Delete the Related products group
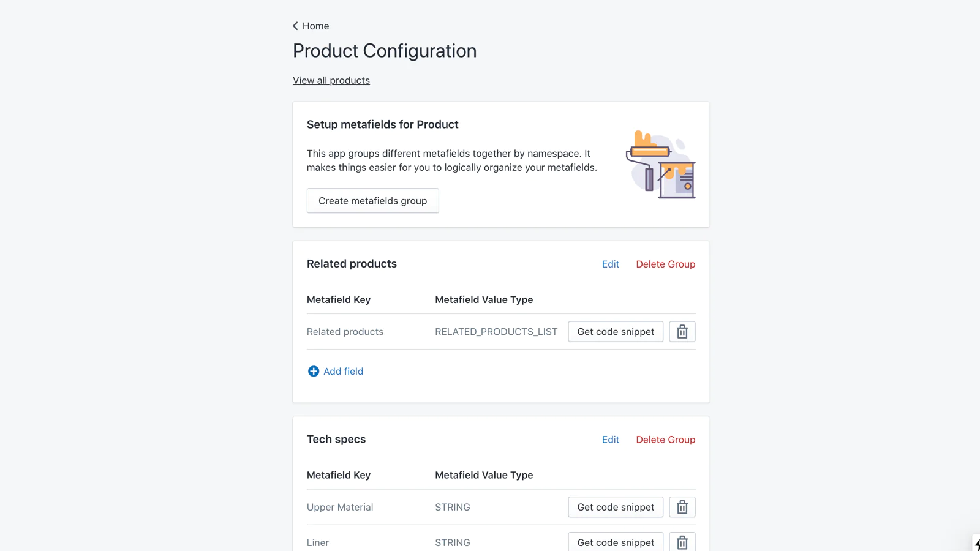This screenshot has width=980, height=551. (x=665, y=264)
